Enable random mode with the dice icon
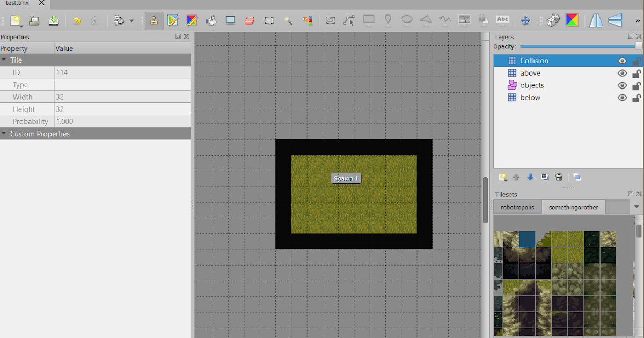The width and height of the screenshot is (644, 338). (x=553, y=20)
